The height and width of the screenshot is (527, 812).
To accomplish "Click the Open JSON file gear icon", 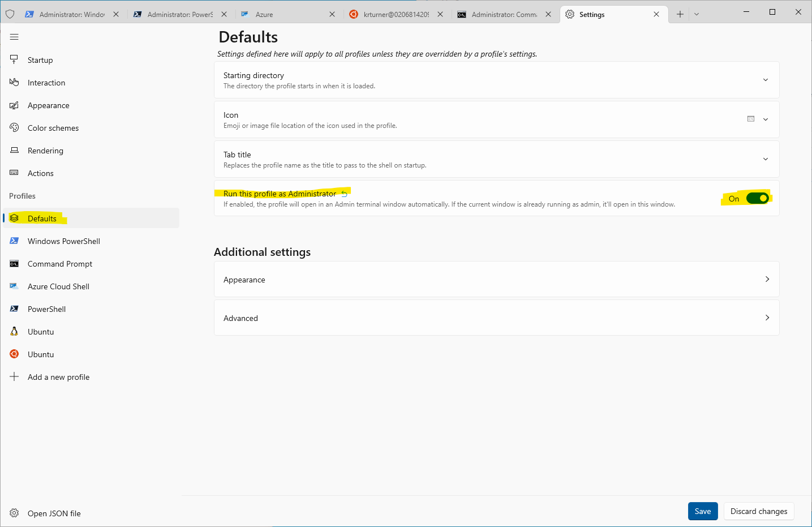I will (14, 513).
